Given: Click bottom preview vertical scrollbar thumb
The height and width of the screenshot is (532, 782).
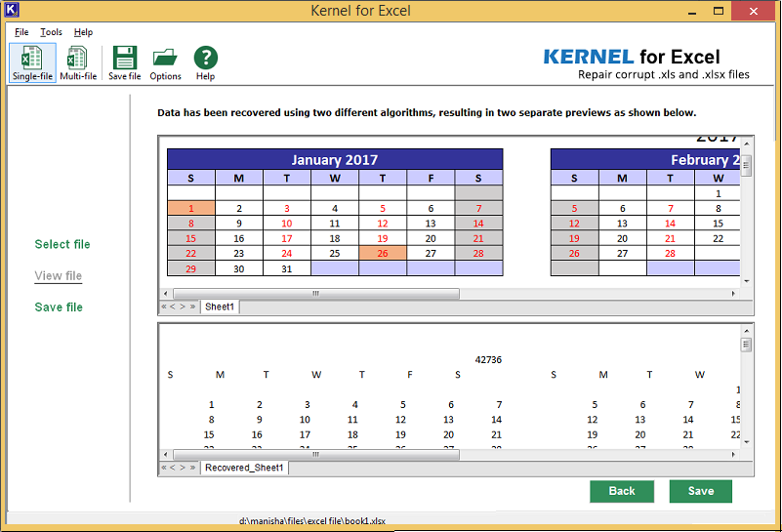Looking at the screenshot, I should (747, 345).
